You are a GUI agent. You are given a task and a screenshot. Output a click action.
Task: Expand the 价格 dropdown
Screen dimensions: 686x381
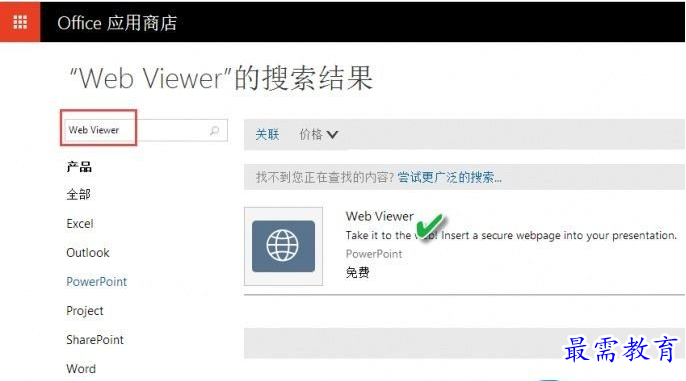319,134
